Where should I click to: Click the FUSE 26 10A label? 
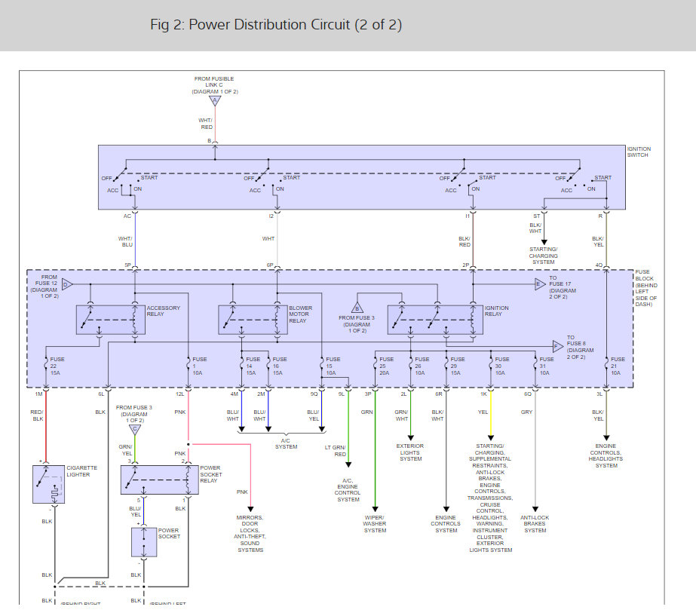click(x=422, y=366)
